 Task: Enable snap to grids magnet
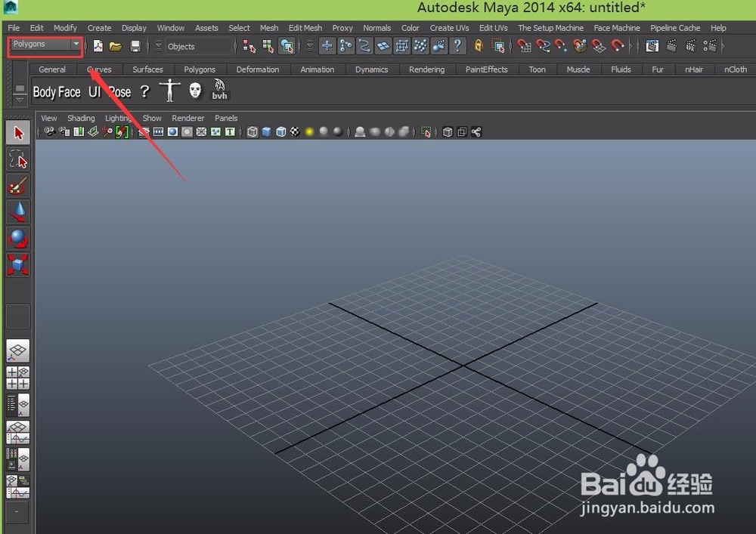(525, 46)
